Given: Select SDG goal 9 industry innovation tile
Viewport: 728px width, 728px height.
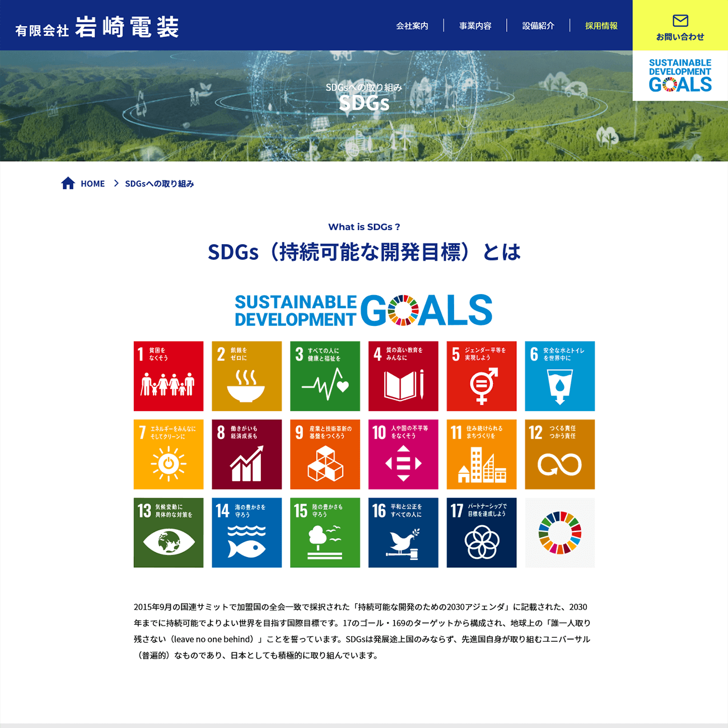Looking at the screenshot, I should coord(325,455).
